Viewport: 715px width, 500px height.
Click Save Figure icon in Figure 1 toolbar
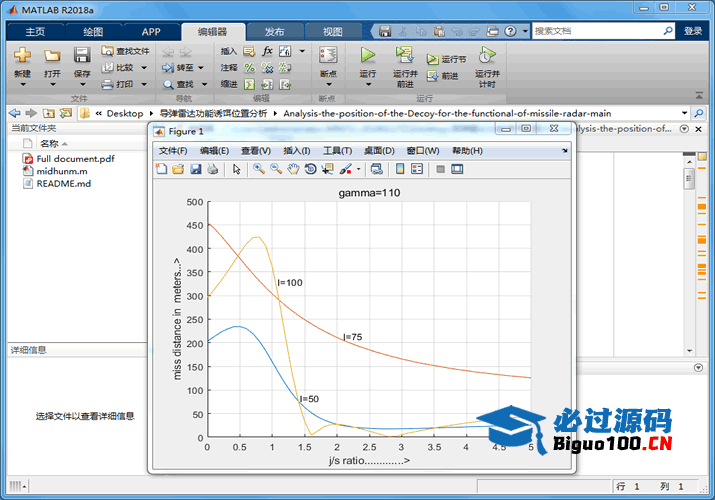196,169
